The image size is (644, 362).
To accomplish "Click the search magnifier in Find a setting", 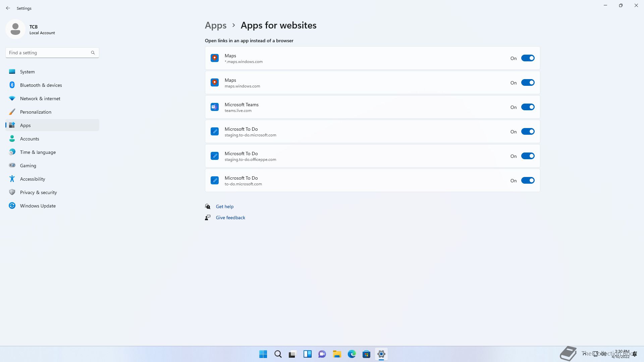I will [93, 53].
